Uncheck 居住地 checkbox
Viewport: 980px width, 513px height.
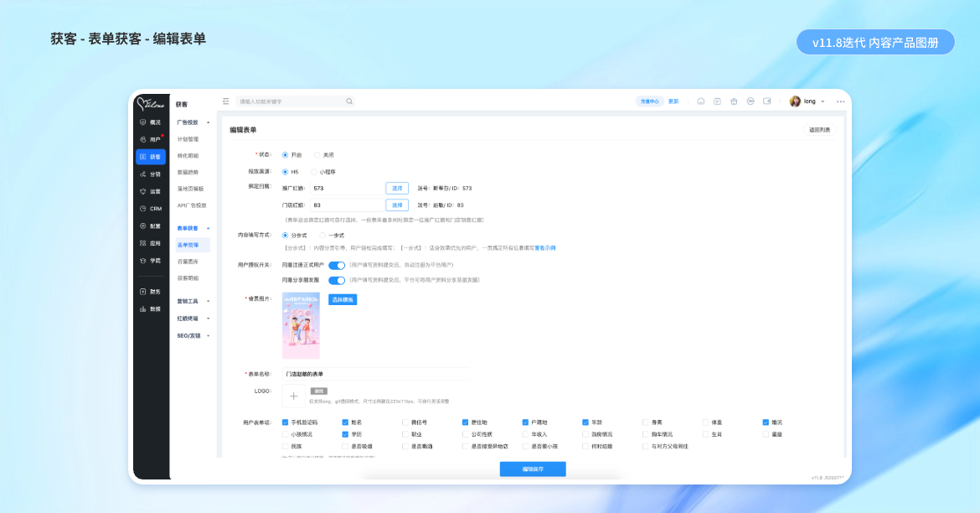[465, 422]
